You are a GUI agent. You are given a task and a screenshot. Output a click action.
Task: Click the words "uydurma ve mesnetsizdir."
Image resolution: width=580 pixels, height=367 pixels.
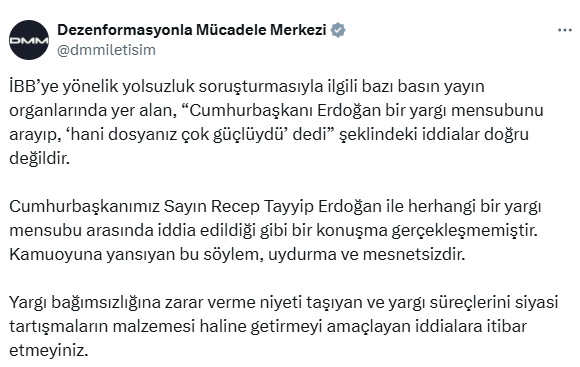click(x=367, y=255)
